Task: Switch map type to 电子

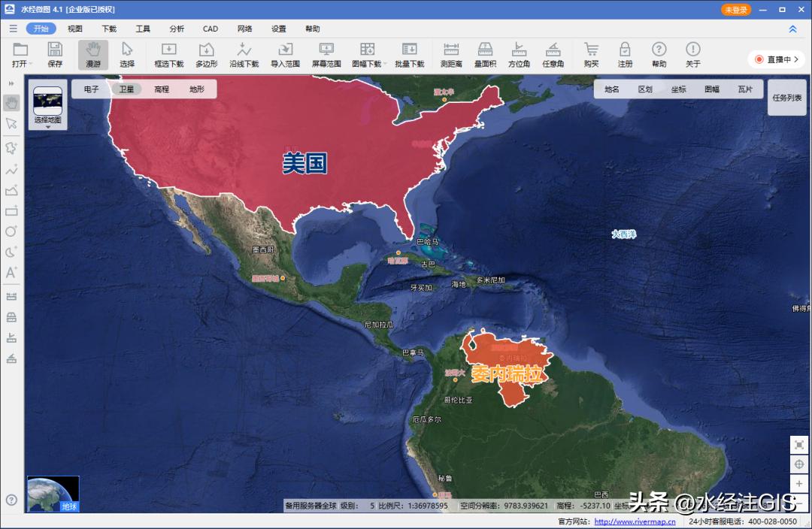Action: [x=91, y=89]
